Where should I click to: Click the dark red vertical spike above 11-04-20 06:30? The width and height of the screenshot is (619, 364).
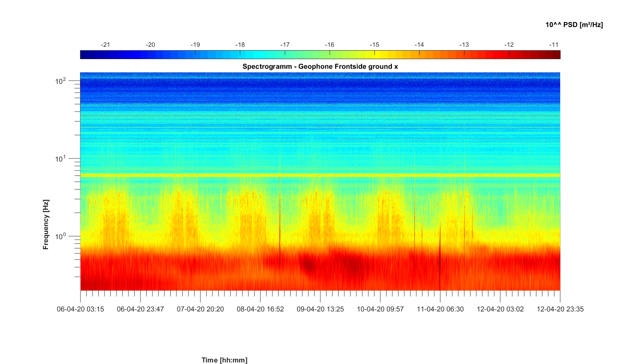coord(440,255)
